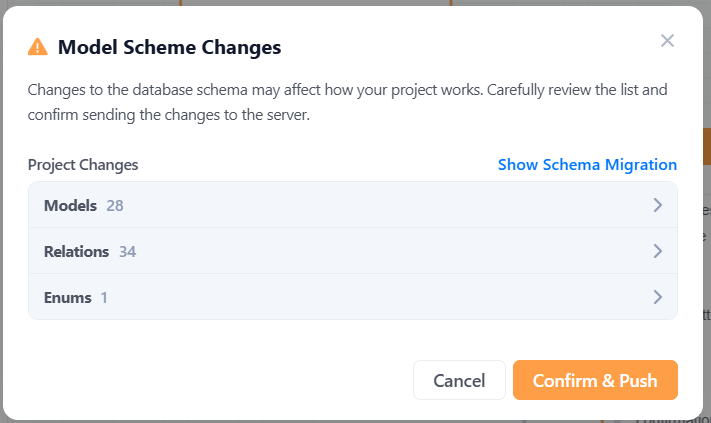Expand the Relations chevron arrow
The width and height of the screenshot is (711, 423).
657,251
